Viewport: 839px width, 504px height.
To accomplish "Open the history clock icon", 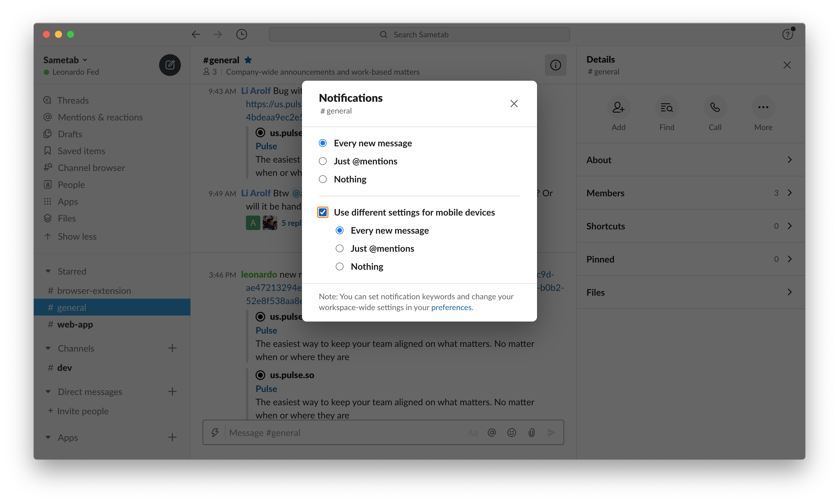I will pyautogui.click(x=241, y=34).
